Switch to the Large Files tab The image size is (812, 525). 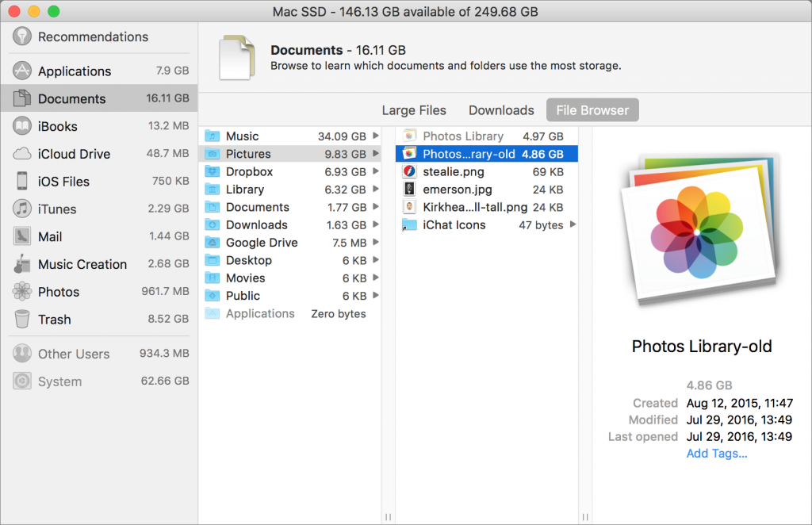414,110
